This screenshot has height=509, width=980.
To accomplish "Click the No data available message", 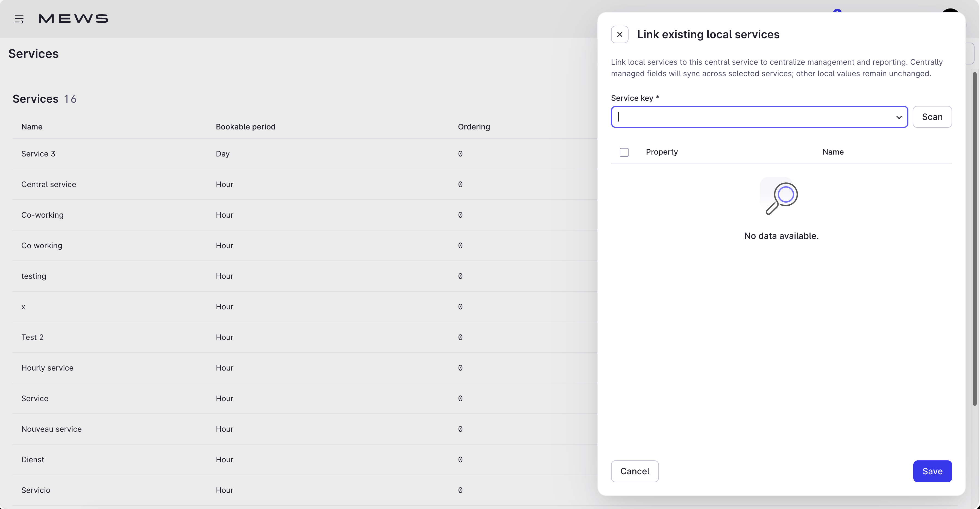I will pyautogui.click(x=781, y=236).
